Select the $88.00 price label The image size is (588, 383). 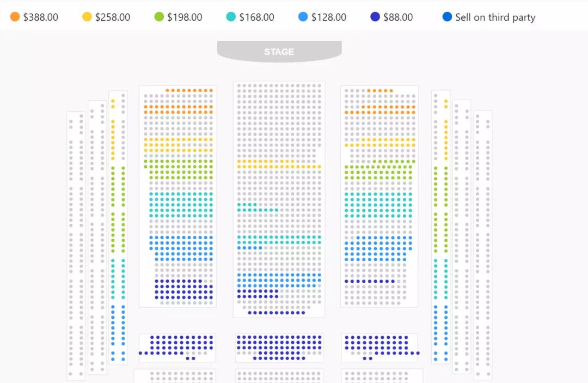coord(398,17)
